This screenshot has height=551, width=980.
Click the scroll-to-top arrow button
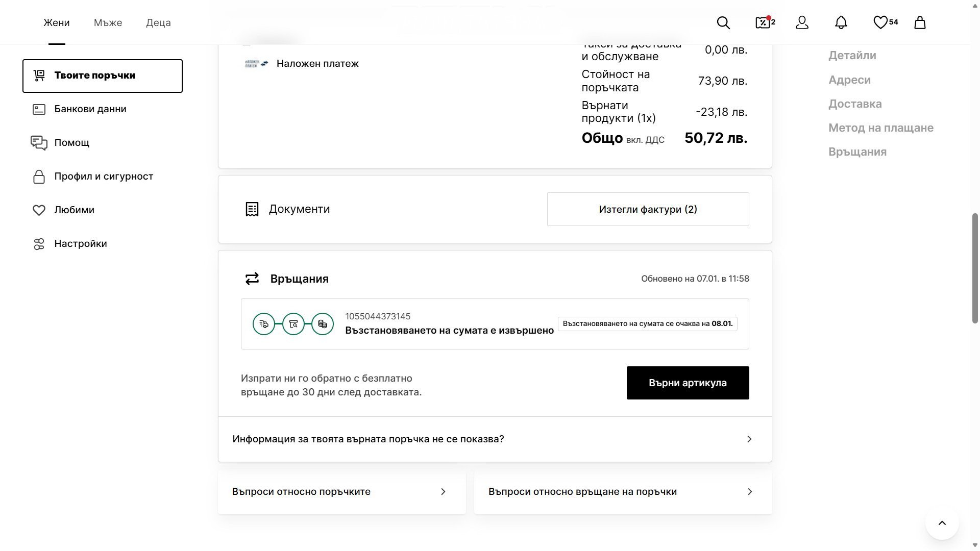click(942, 523)
